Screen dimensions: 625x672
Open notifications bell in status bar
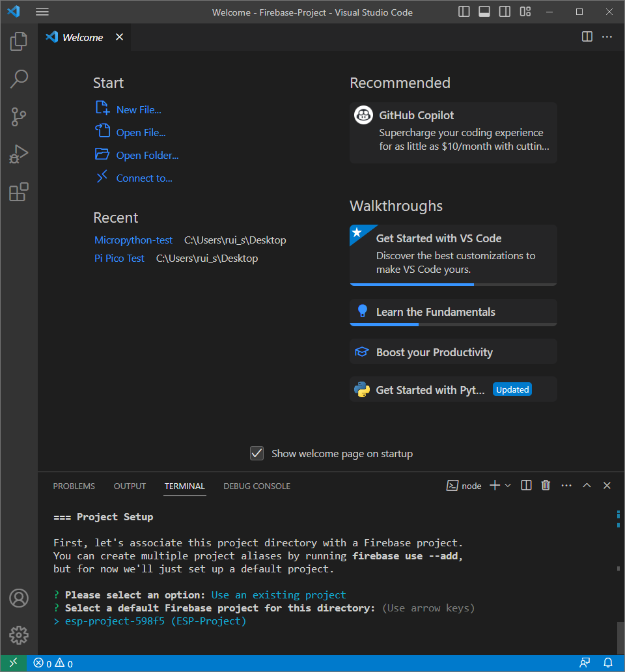(608, 663)
